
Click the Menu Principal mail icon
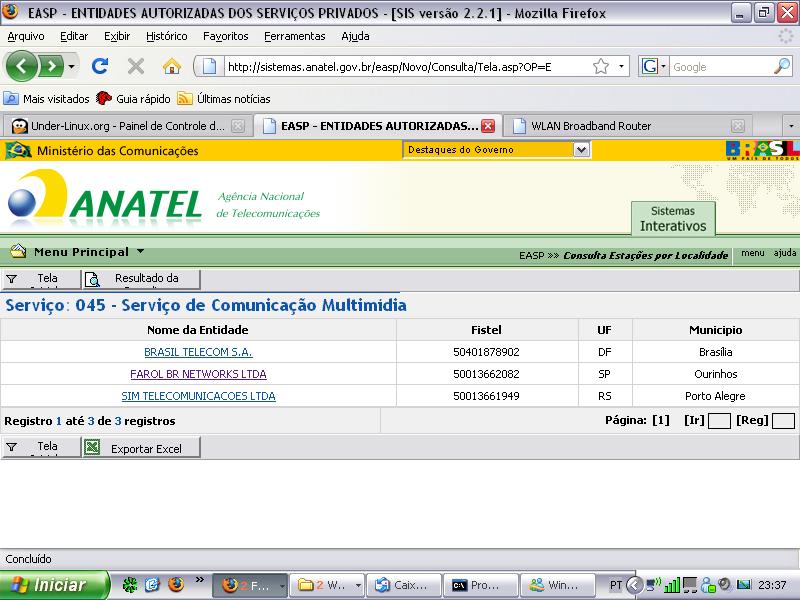point(18,251)
